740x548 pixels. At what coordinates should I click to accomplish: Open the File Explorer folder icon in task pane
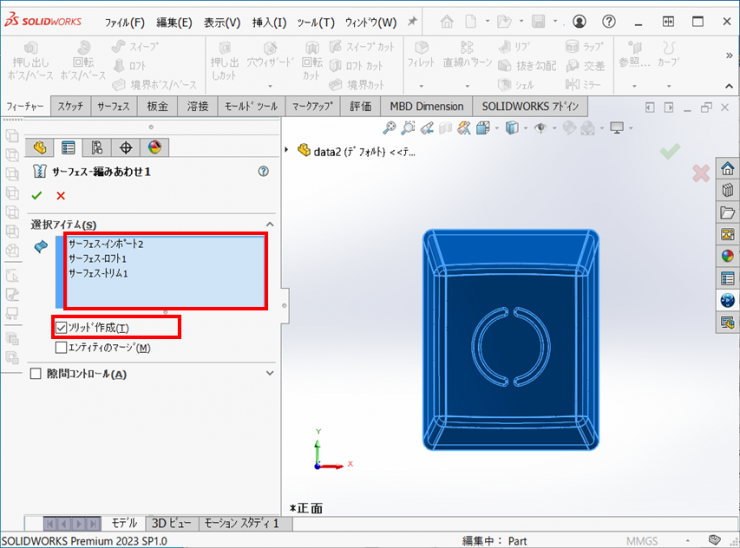(x=727, y=212)
